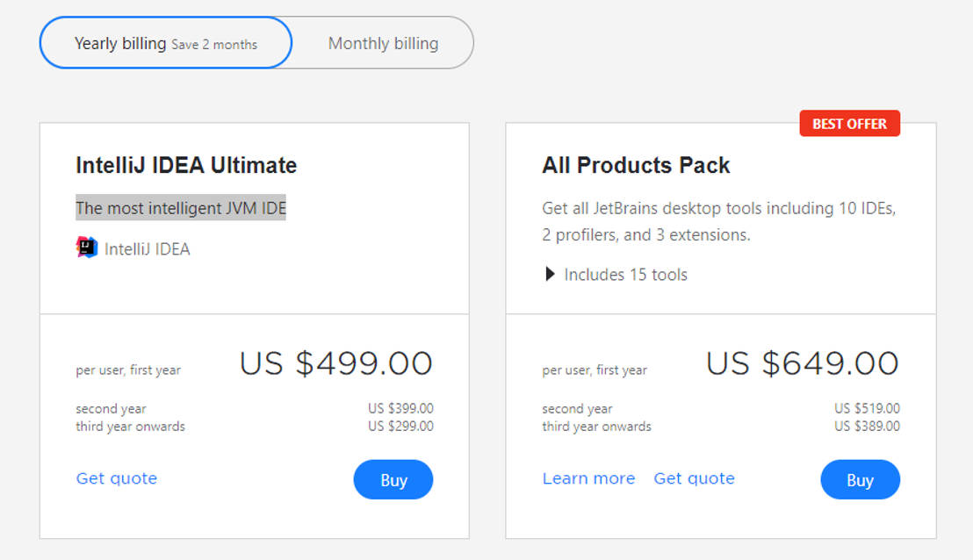Click the IntelliJ IDEA product name beside logo
The height and width of the screenshot is (560, 973).
(147, 249)
